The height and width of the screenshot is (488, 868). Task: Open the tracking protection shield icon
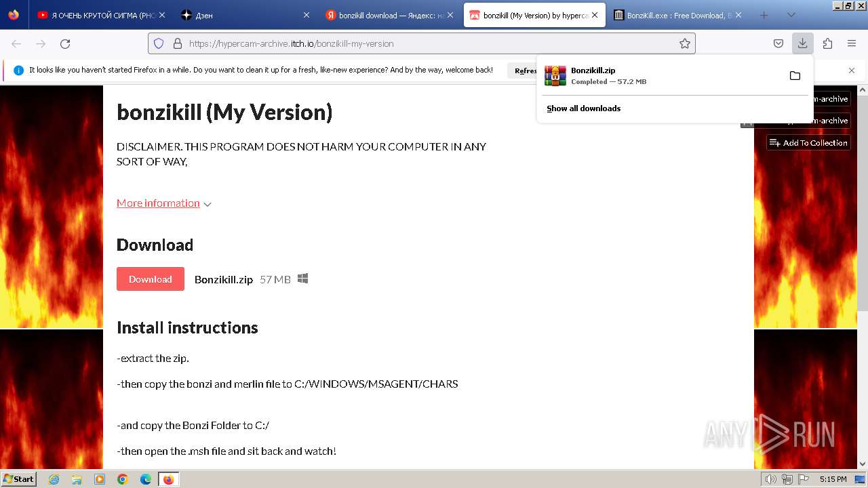(159, 43)
